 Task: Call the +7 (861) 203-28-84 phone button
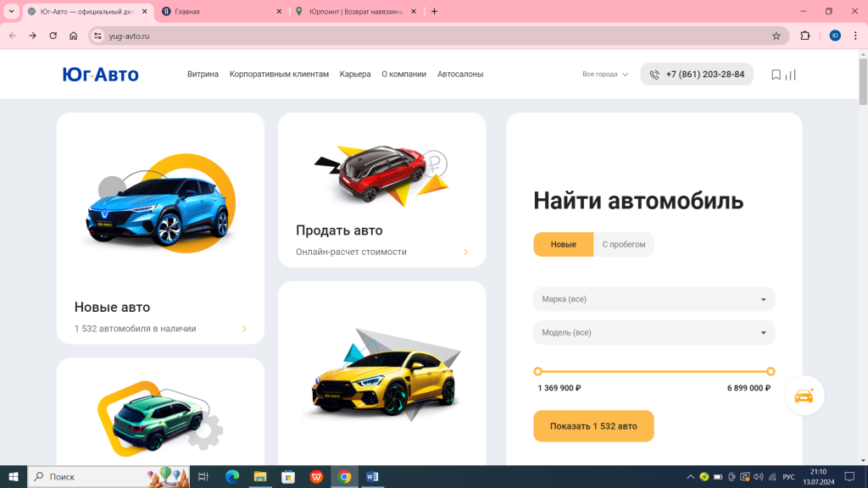[697, 75]
